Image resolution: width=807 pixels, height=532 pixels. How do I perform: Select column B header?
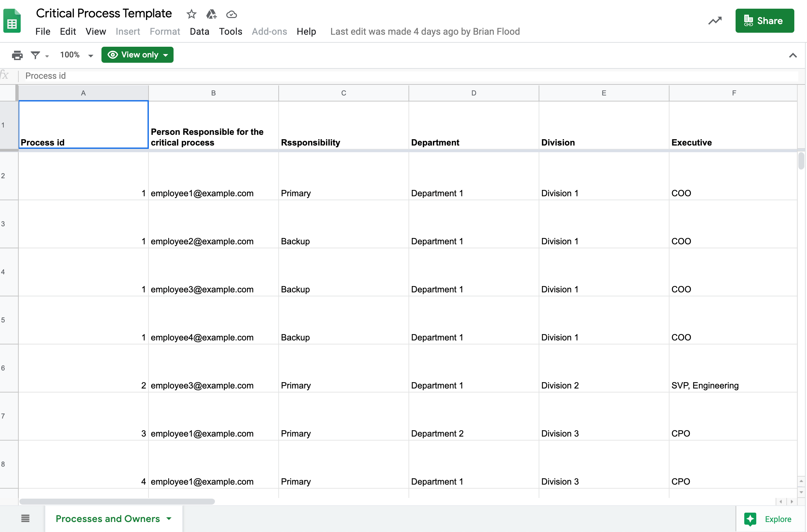point(214,93)
